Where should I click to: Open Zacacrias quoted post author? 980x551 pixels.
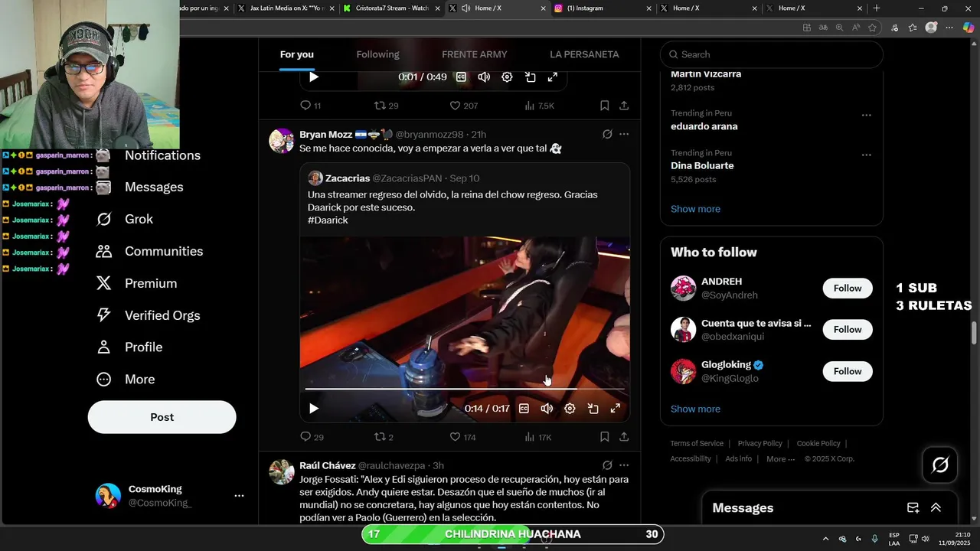pos(348,178)
